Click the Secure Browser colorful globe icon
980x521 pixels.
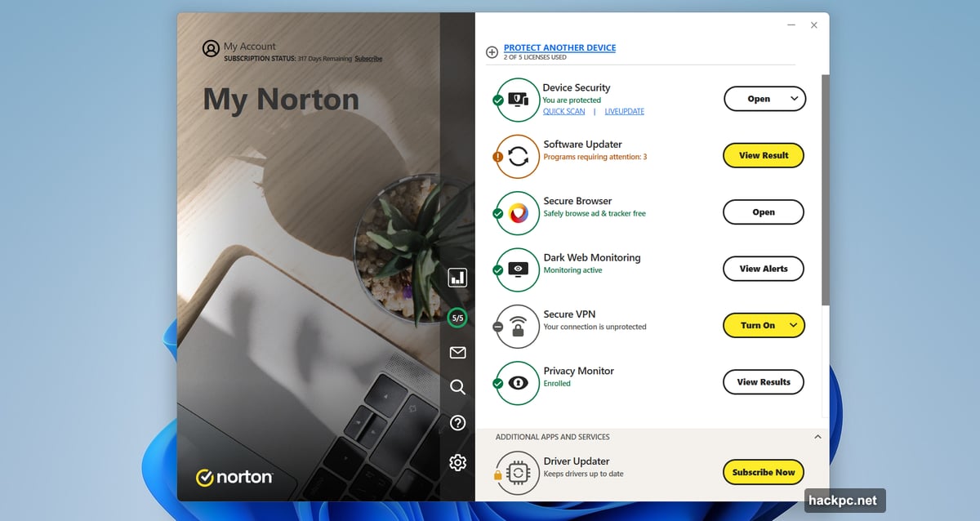pos(517,212)
